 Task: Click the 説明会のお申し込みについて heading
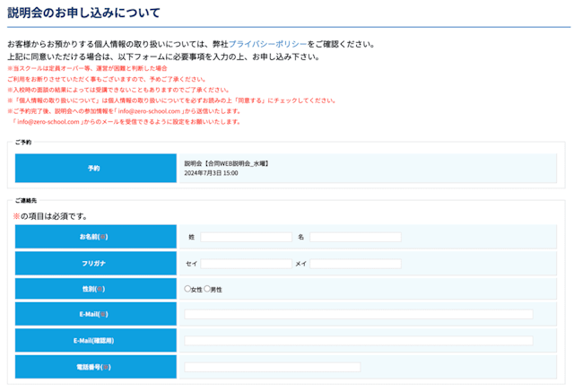(83, 13)
